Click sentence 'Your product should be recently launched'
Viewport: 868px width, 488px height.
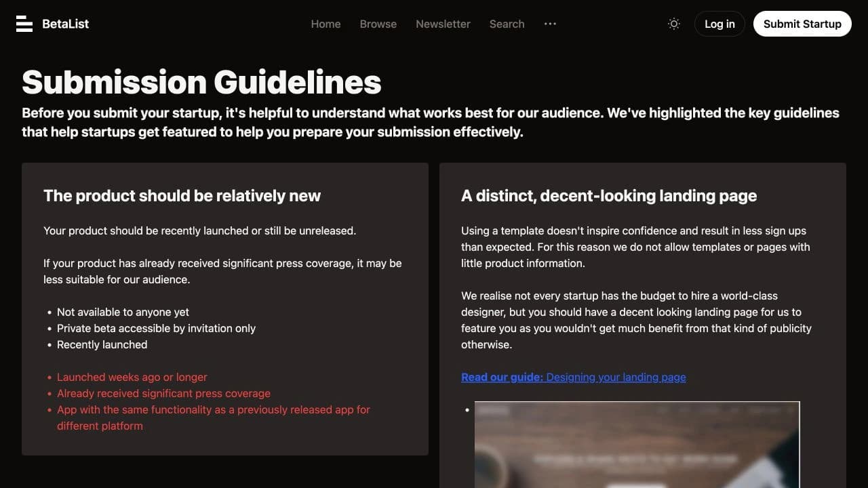tap(199, 230)
